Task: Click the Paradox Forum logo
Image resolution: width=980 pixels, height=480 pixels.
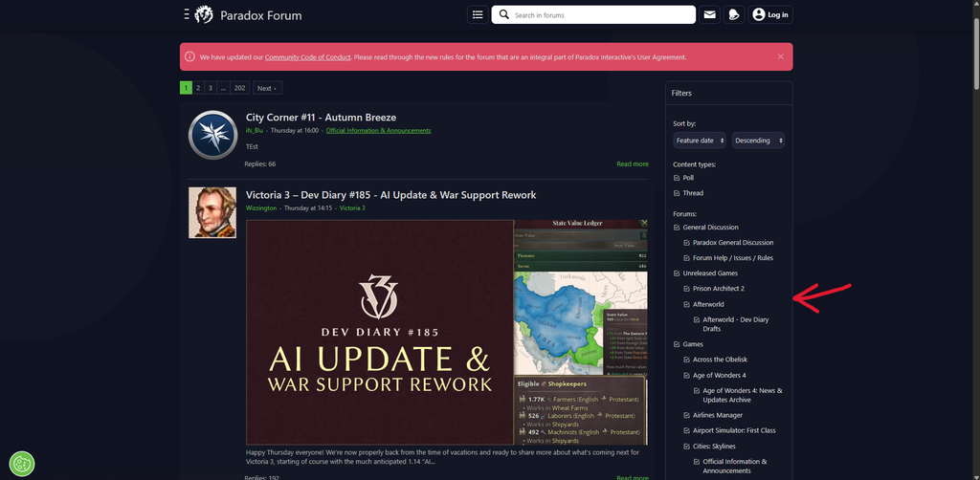Action: coord(204,15)
